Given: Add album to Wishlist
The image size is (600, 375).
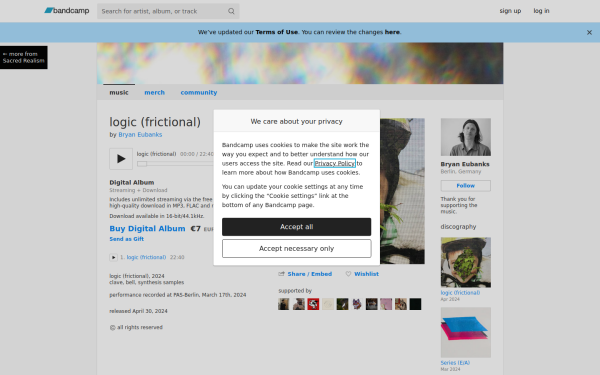Looking at the screenshot, I should 366,274.
